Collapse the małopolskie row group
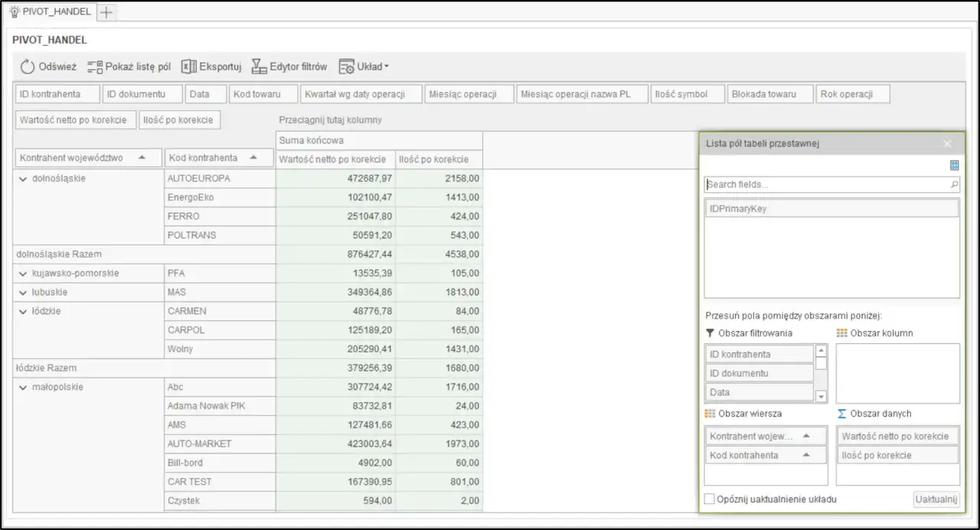This screenshot has height=530, width=980. coord(23,388)
